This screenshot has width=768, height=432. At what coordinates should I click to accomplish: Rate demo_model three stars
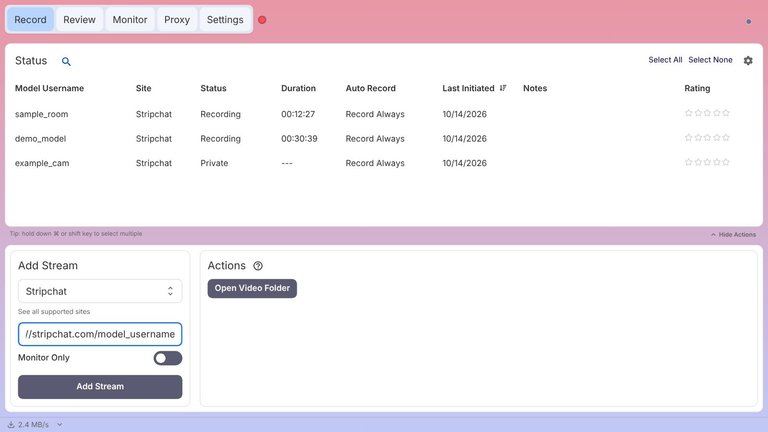click(x=707, y=138)
